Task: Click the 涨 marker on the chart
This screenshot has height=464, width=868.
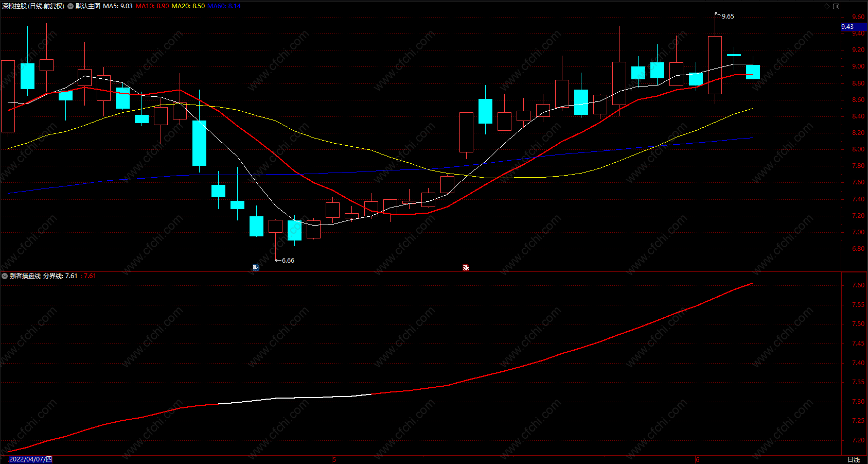Action: 466,268
